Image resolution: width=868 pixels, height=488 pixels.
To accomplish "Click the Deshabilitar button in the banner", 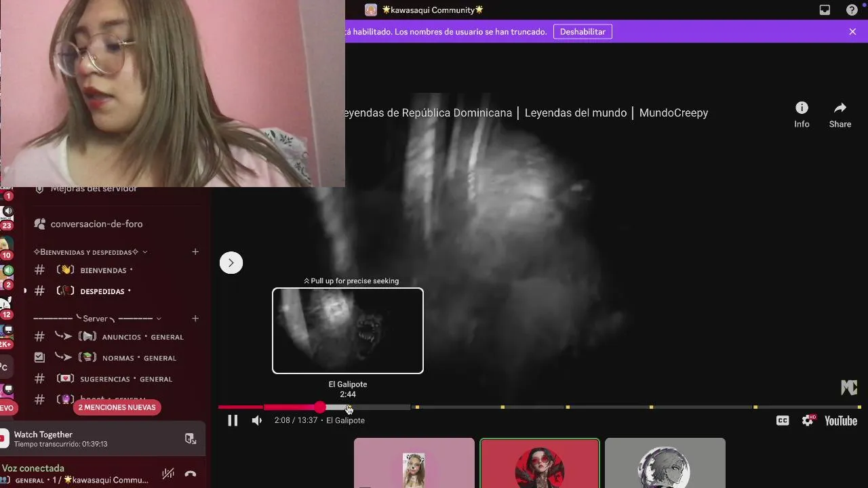I will click(583, 32).
